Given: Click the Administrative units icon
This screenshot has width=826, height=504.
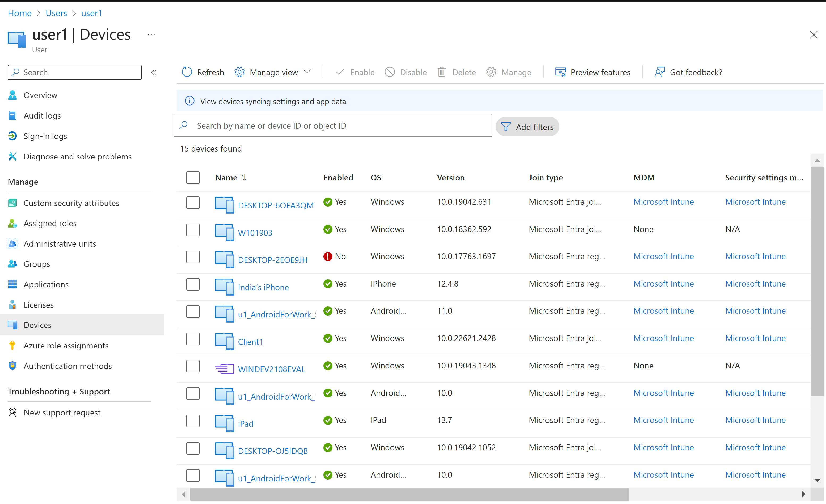Looking at the screenshot, I should (x=12, y=244).
